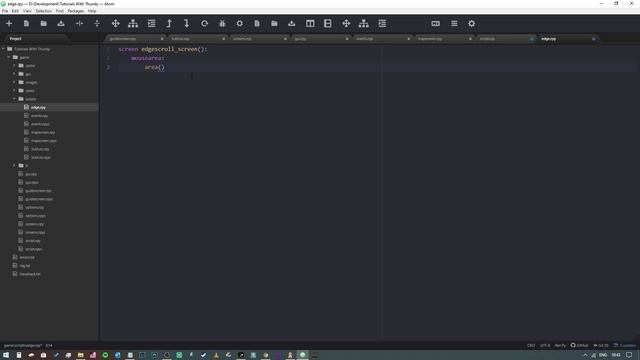
Task: Click the split-vertically arrows toolbar icon
Action: pos(97,24)
